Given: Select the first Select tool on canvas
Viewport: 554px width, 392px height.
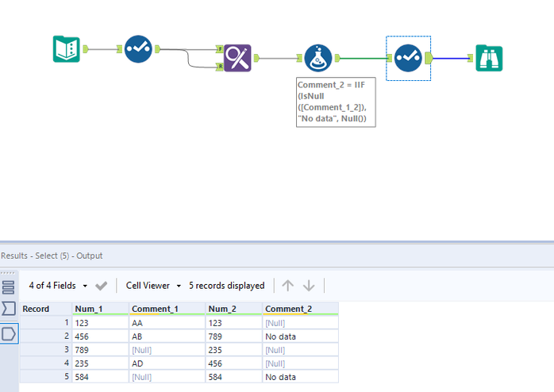Looking at the screenshot, I should (138, 49).
